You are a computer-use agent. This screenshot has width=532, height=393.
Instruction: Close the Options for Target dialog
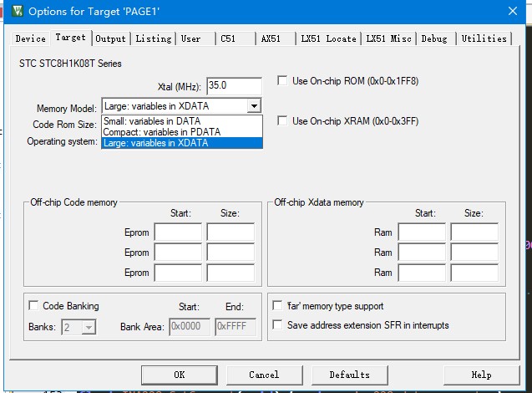(513, 11)
